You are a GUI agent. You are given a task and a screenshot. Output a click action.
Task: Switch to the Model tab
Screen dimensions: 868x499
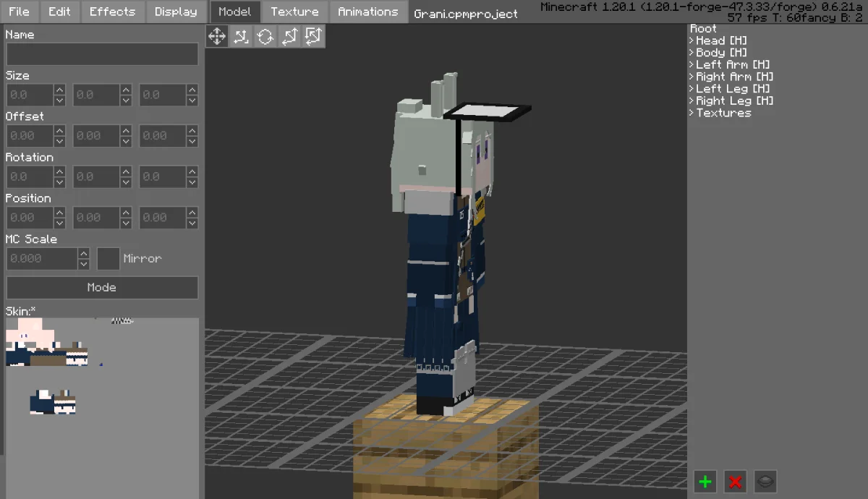pos(235,12)
